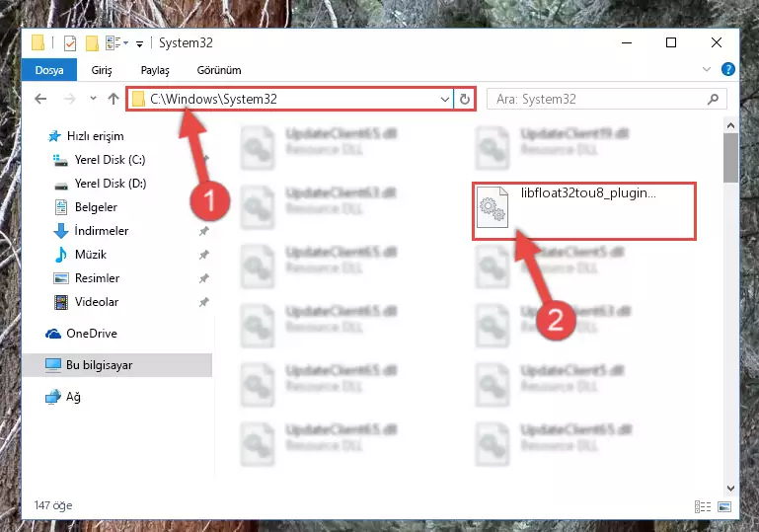Expand the address bar history dropdown
This screenshot has width=759, height=532.
[x=445, y=100]
